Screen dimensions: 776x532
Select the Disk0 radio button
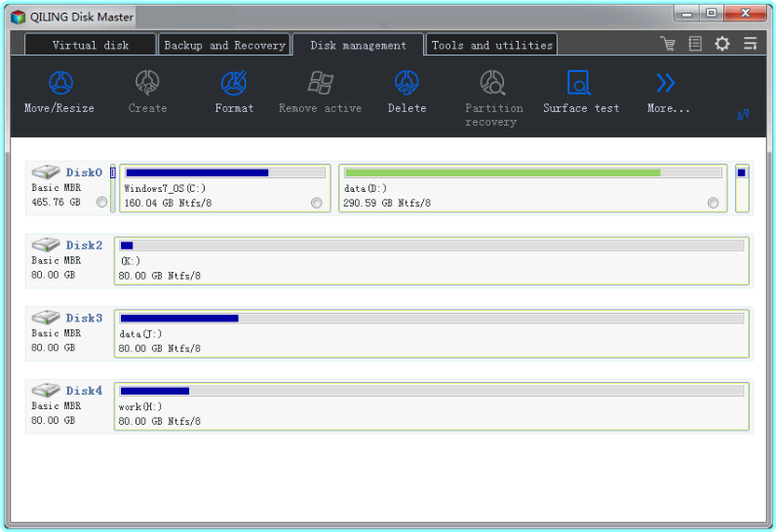tap(101, 202)
